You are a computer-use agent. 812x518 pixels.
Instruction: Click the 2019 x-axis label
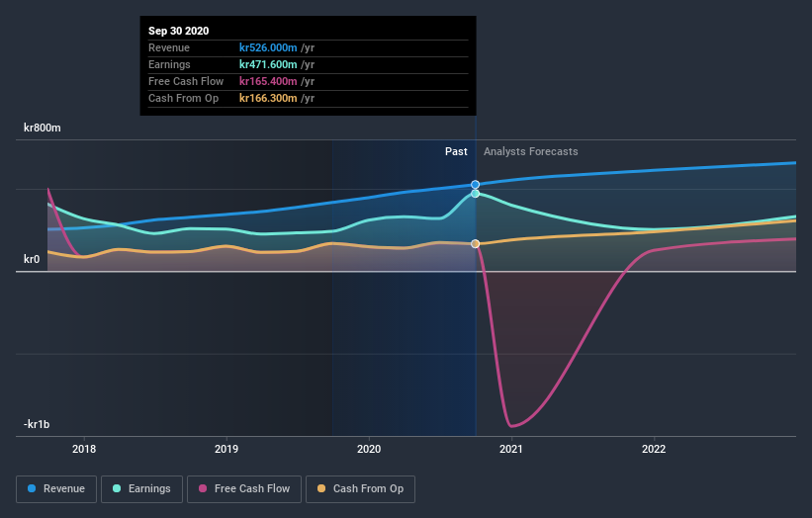226,449
